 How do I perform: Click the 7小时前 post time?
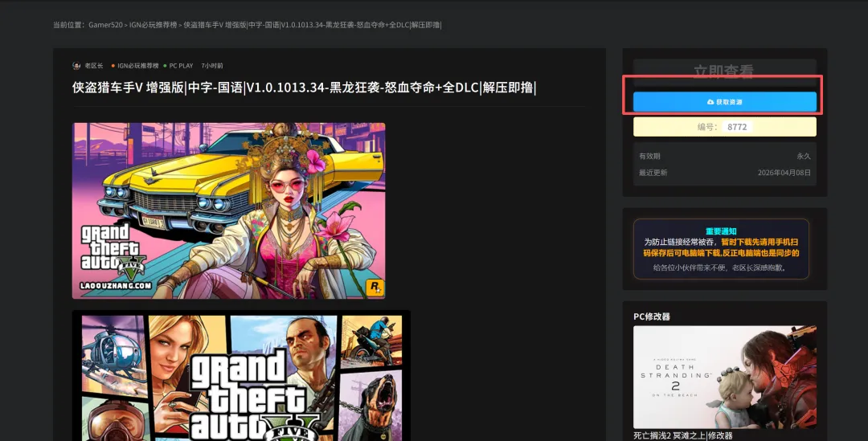point(212,66)
